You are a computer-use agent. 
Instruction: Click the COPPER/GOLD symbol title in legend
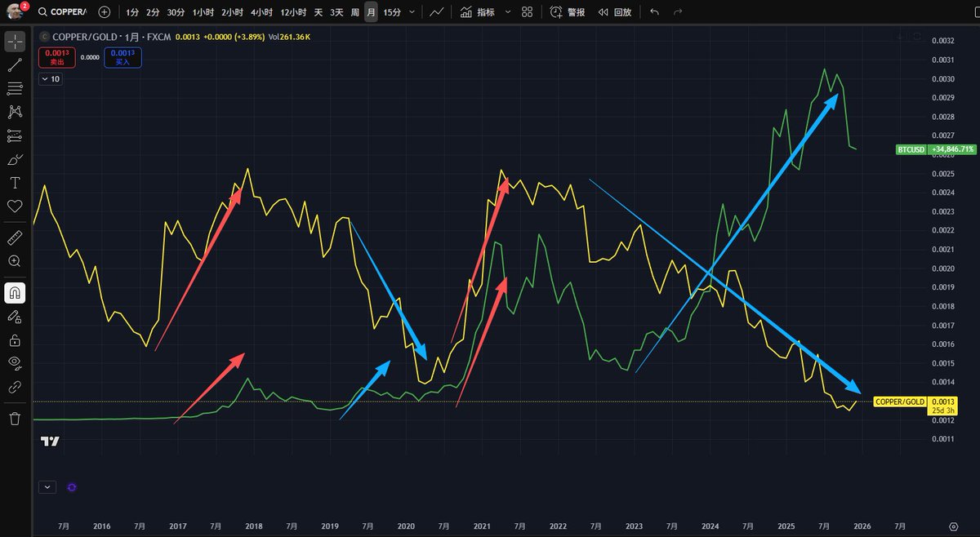pyautogui.click(x=85, y=36)
